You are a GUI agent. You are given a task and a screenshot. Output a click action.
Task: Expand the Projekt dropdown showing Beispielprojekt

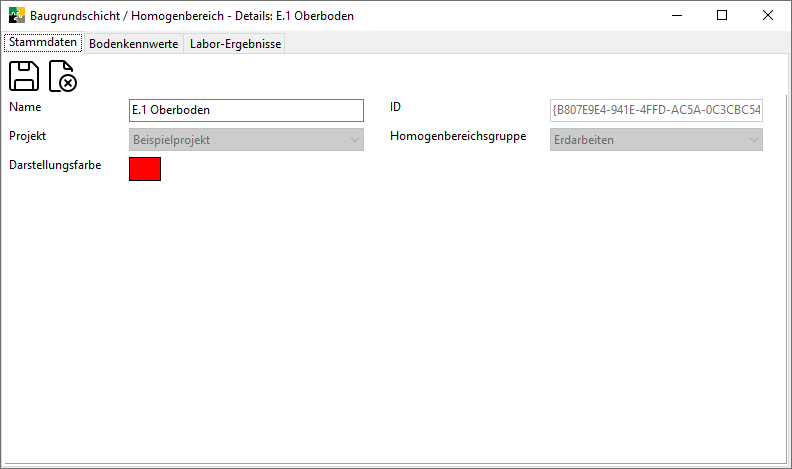tap(246, 140)
